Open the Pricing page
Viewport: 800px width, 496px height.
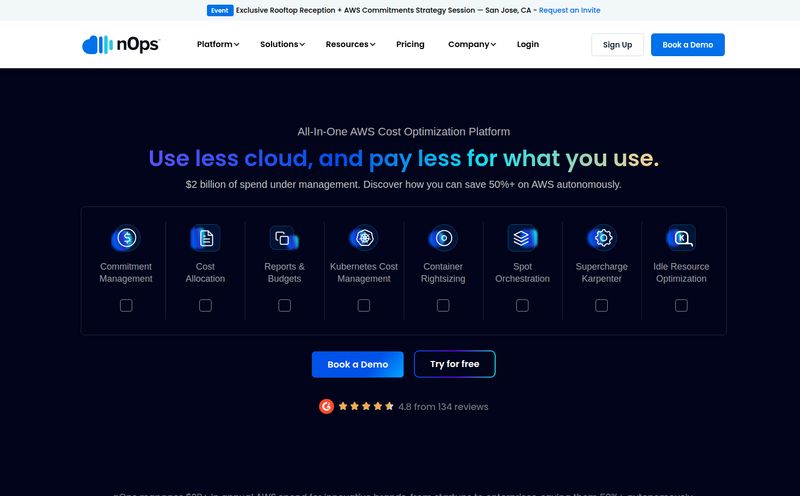point(410,44)
